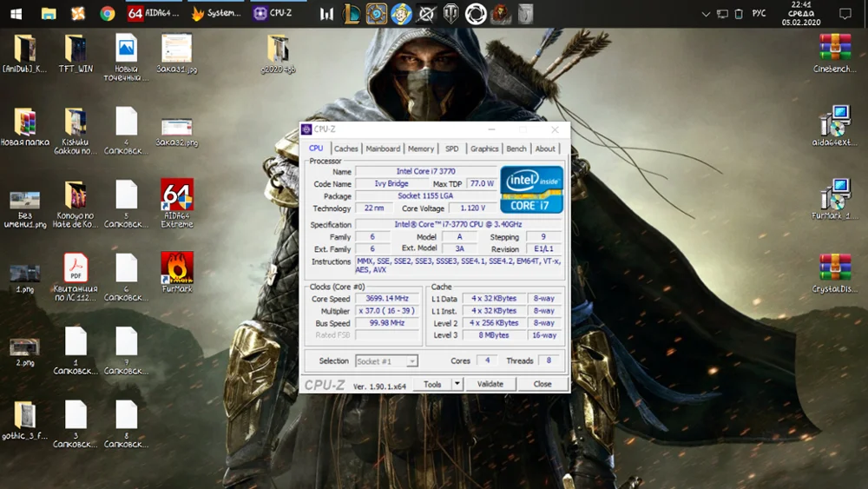Click the Validate button
This screenshot has height=489, width=868.
coord(490,384)
